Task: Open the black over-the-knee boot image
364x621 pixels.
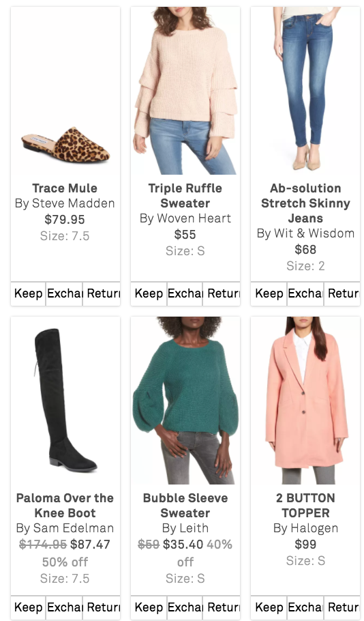Action: (65, 401)
